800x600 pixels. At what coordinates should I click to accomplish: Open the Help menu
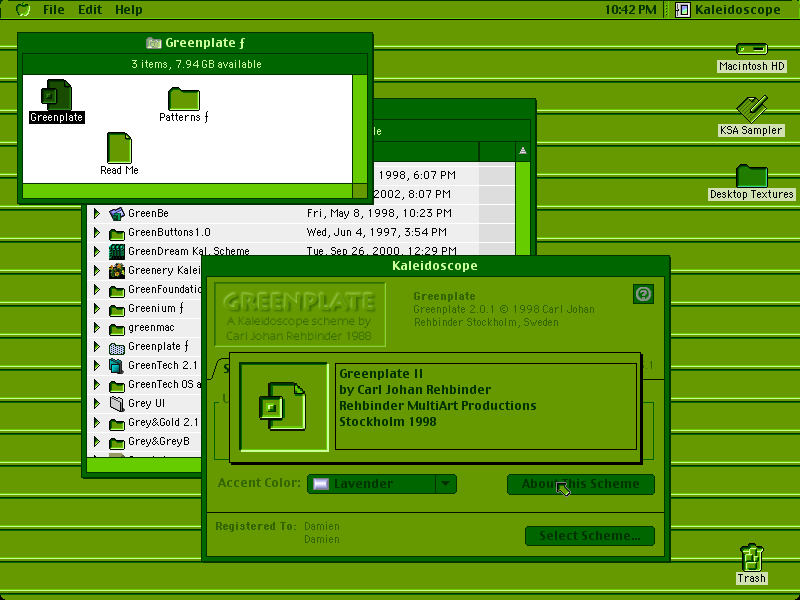(x=129, y=10)
